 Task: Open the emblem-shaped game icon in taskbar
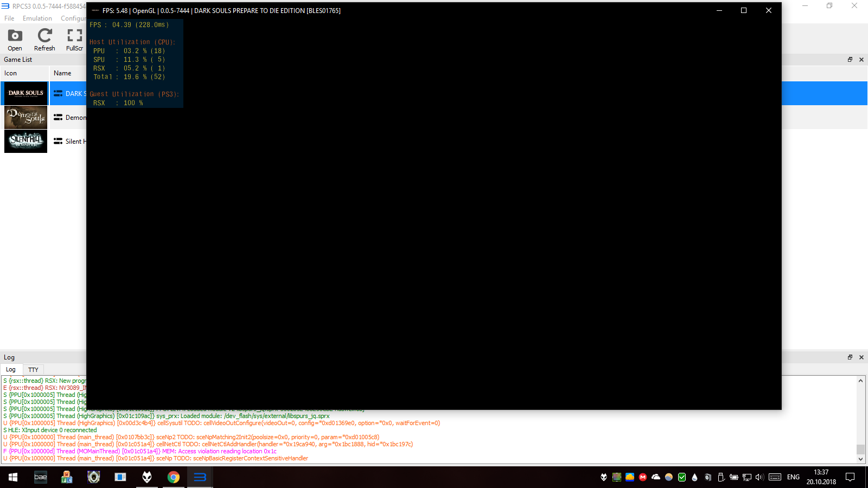click(94, 477)
